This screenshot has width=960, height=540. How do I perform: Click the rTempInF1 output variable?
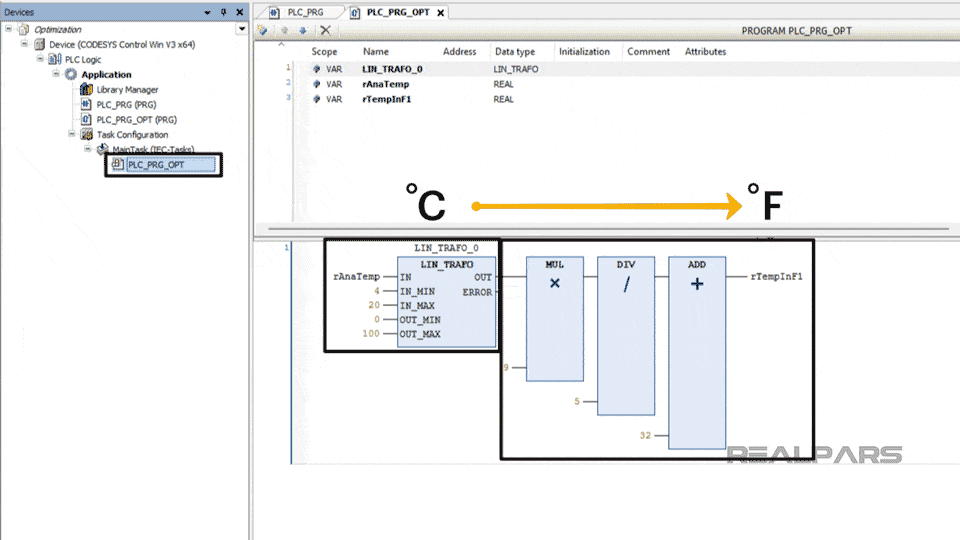coord(776,277)
